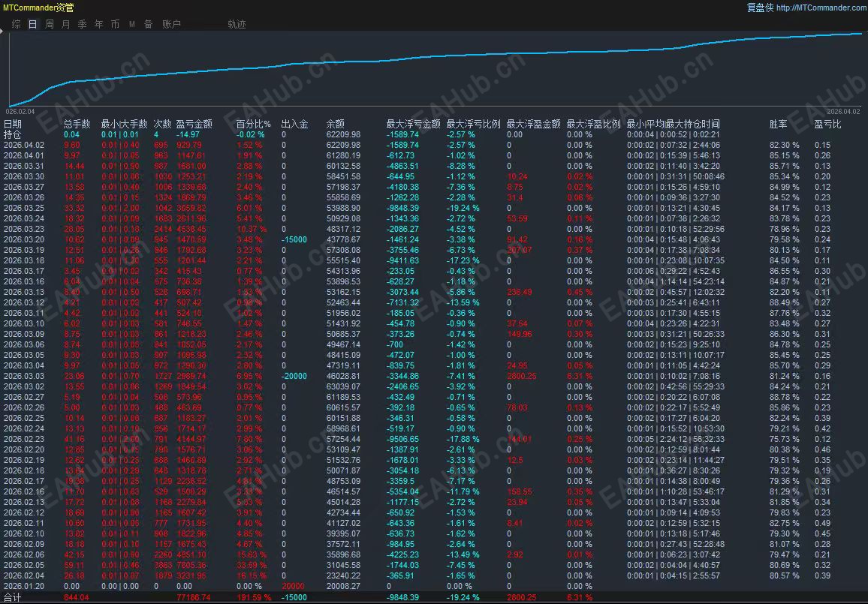The height and width of the screenshot is (604, 868).
Task: Open the 轨迹 track tab
Action: 237,24
